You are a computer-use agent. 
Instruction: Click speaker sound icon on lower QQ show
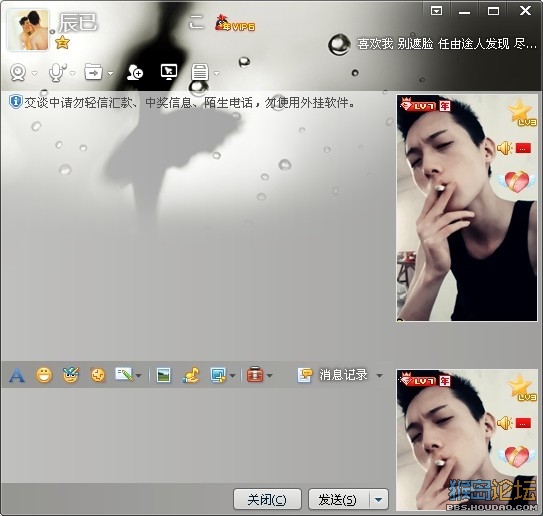coord(504,423)
